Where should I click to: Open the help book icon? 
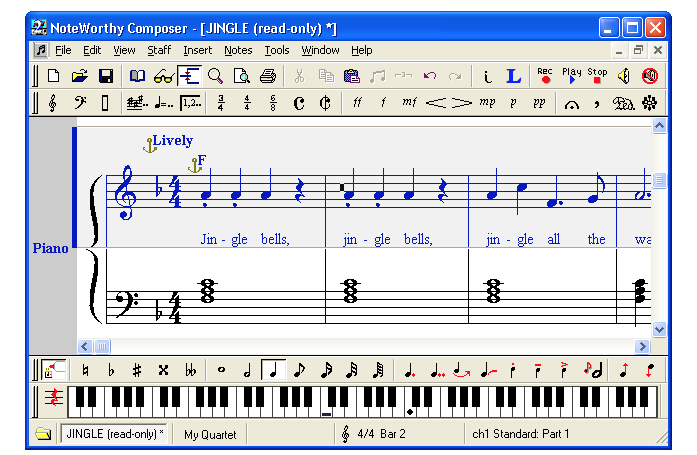137,76
